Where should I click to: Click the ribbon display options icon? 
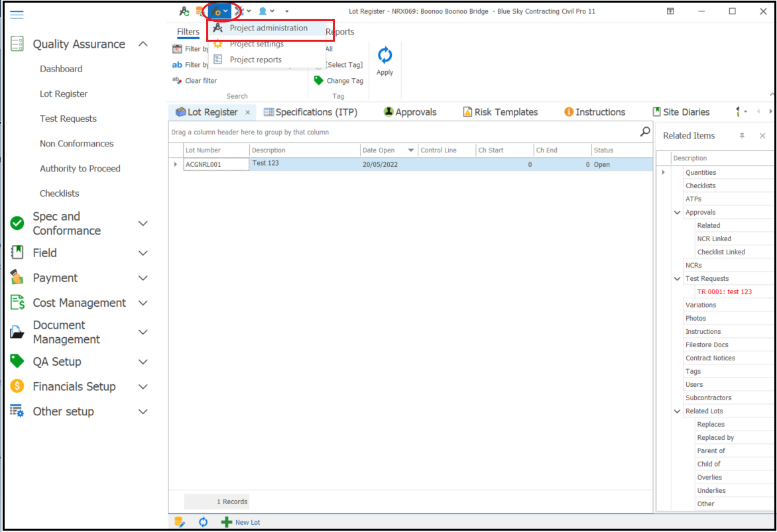670,11
